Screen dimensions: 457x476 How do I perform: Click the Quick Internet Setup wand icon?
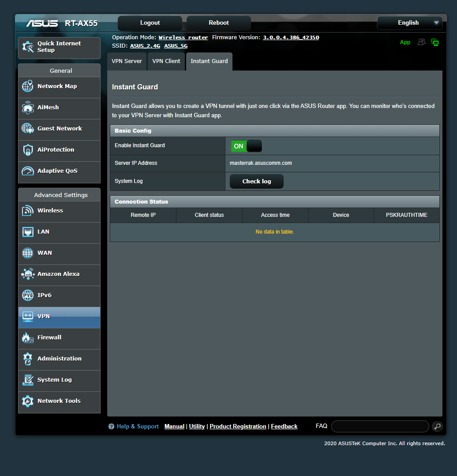(x=28, y=47)
